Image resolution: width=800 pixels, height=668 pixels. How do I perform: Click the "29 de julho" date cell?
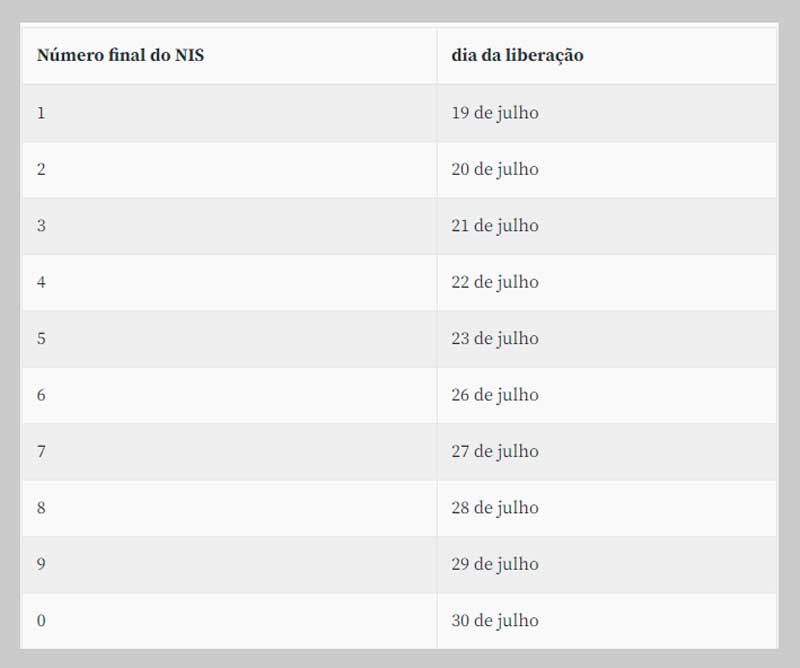click(x=495, y=564)
